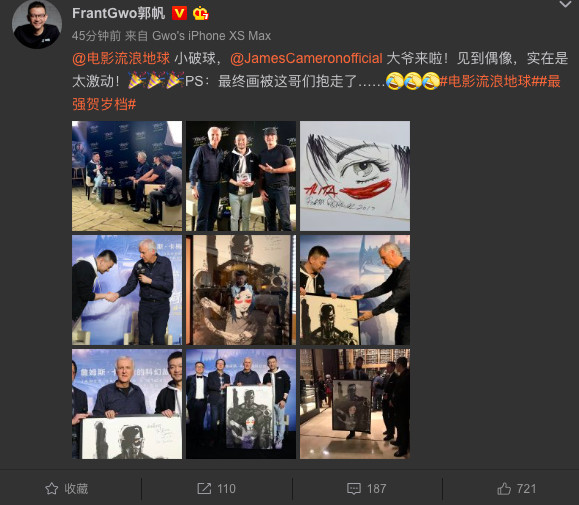The width and height of the screenshot is (579, 505).
Task: Open the robot and girl painting thumbnail
Action: (241, 290)
